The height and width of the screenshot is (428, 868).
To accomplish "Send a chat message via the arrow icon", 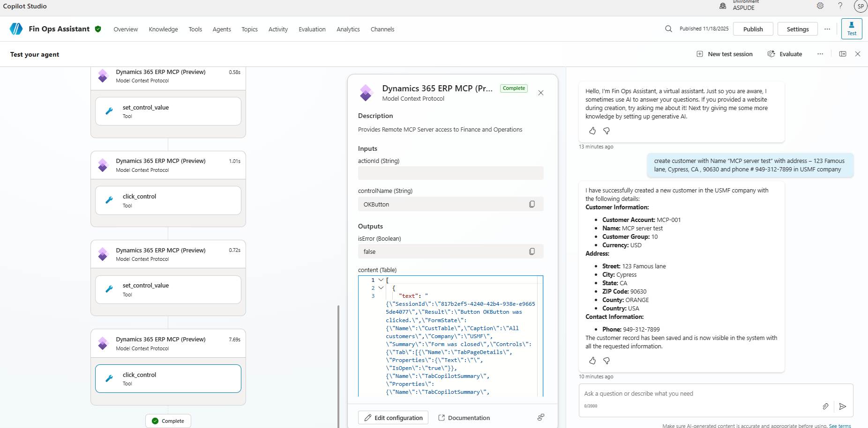I will [x=843, y=406].
